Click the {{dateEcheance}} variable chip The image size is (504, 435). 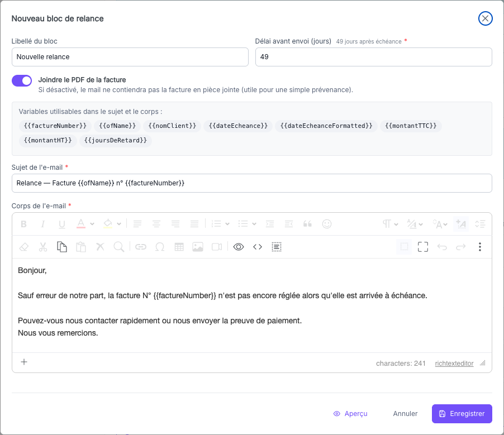pyautogui.click(x=238, y=126)
